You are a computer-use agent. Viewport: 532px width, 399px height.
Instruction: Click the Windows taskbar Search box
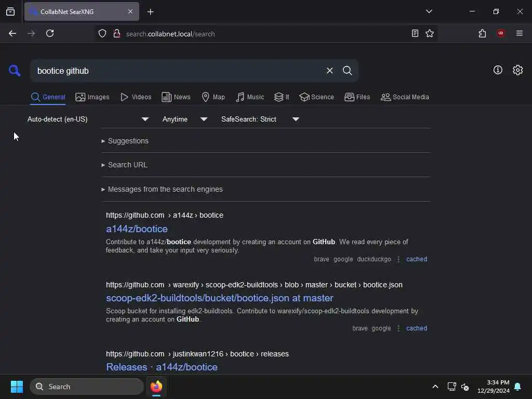(87, 387)
